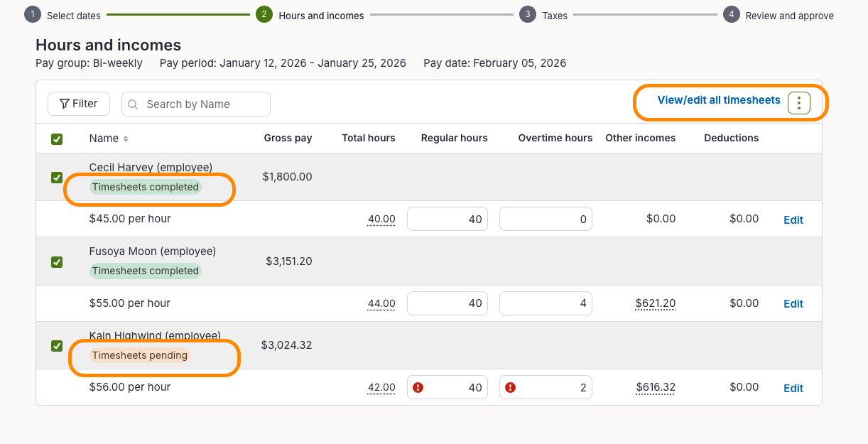Image resolution: width=868 pixels, height=444 pixels.
Task: Click Edit for the $45.00 per hour row
Action: click(x=793, y=220)
